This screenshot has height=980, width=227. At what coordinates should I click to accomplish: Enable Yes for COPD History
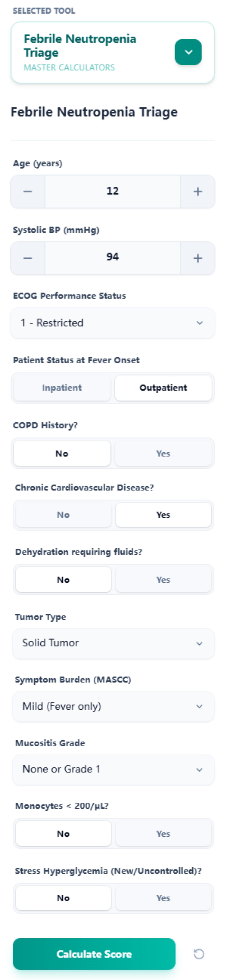[x=163, y=453]
